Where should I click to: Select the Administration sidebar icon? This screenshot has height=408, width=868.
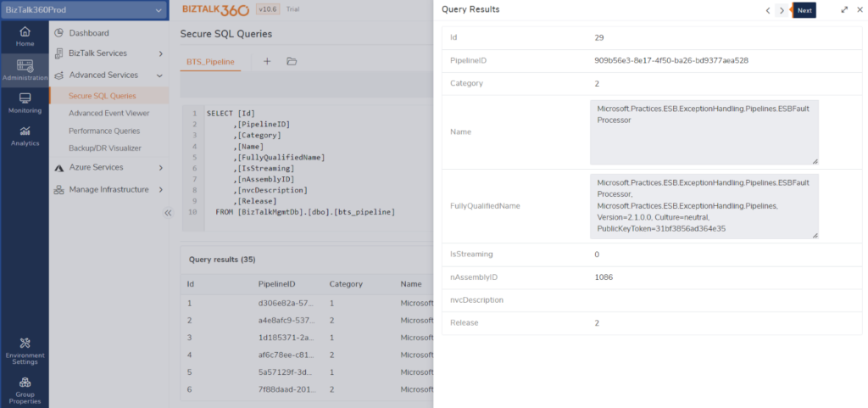coord(25,64)
